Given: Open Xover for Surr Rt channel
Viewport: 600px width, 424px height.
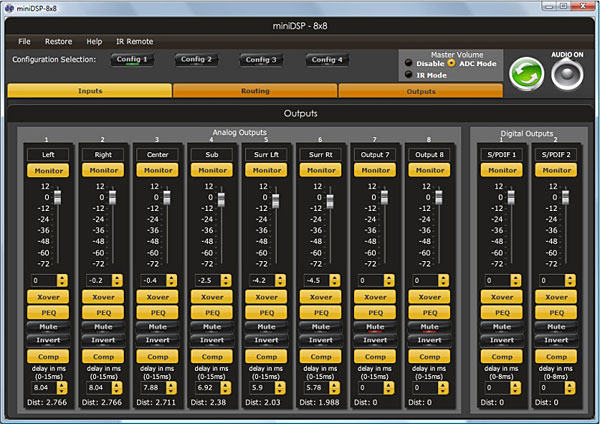Looking at the screenshot, I should tap(321, 297).
